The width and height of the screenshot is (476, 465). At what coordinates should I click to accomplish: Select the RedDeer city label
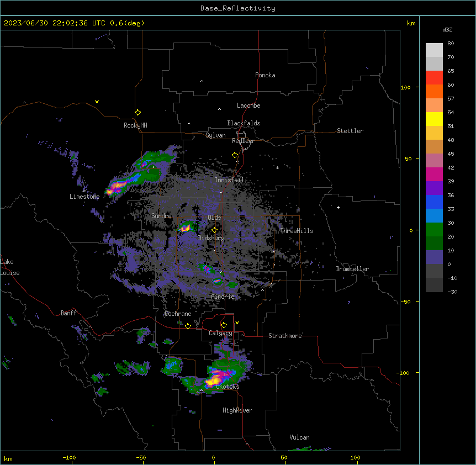(x=243, y=141)
